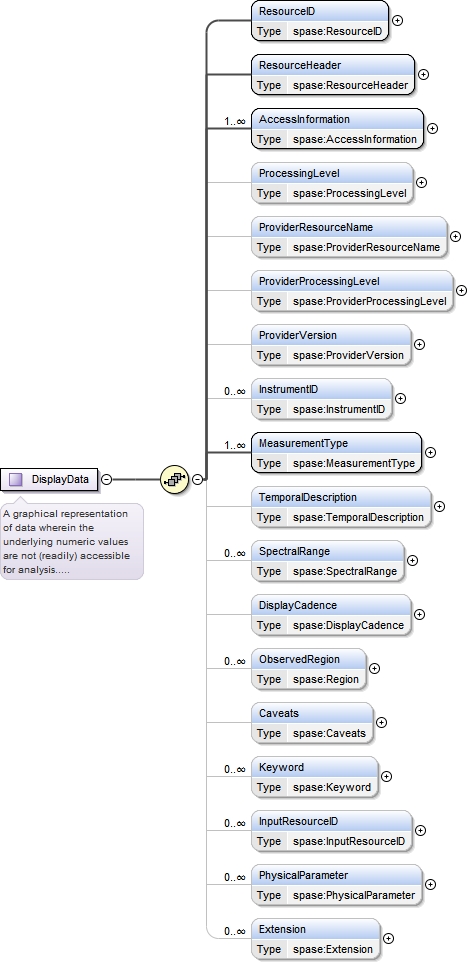Select the InstrumentID element box
469x964 pixels.
click(321, 399)
